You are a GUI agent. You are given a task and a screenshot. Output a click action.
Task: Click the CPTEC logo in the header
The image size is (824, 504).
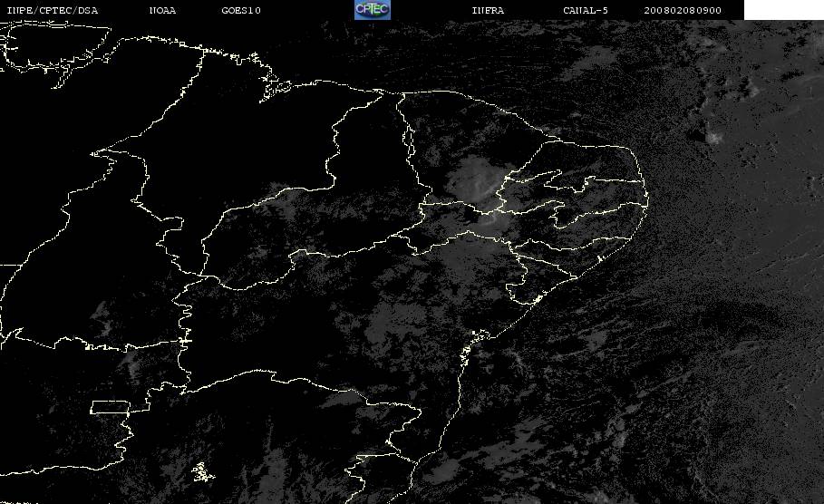tap(373, 9)
